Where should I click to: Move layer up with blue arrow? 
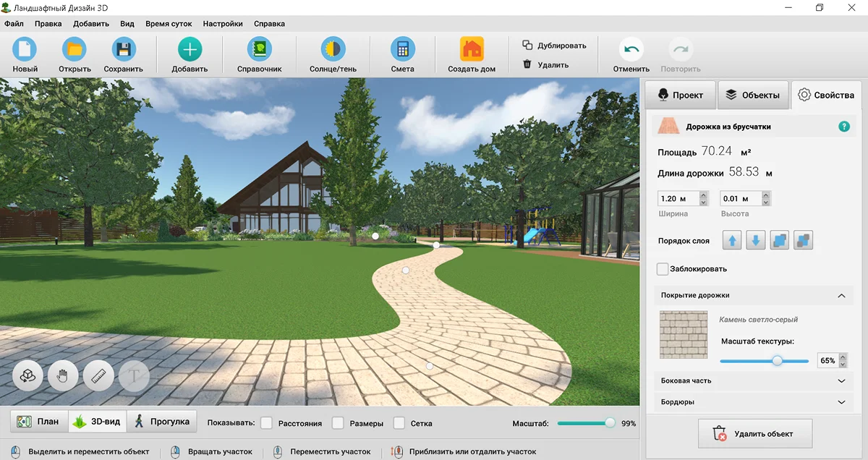[x=732, y=241]
